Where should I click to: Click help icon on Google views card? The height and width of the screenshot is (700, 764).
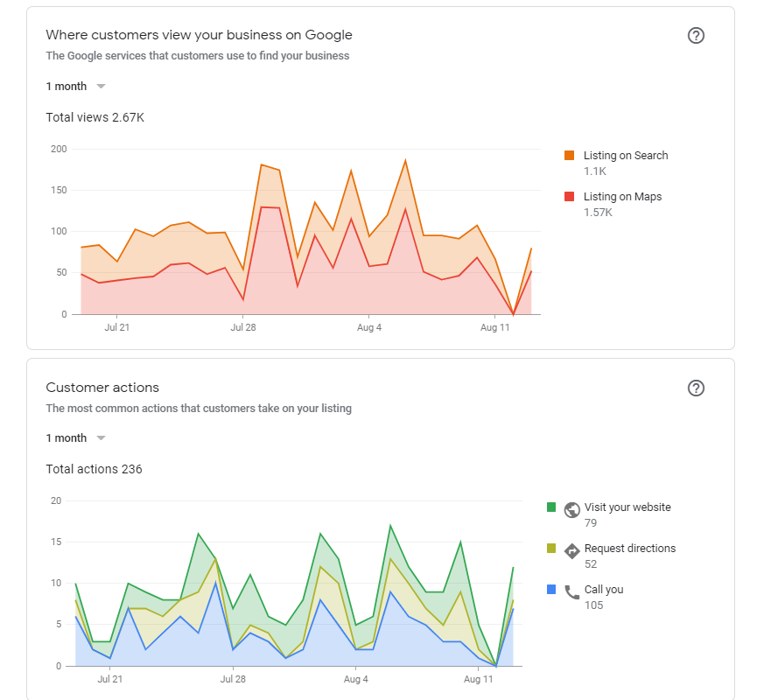pos(696,36)
